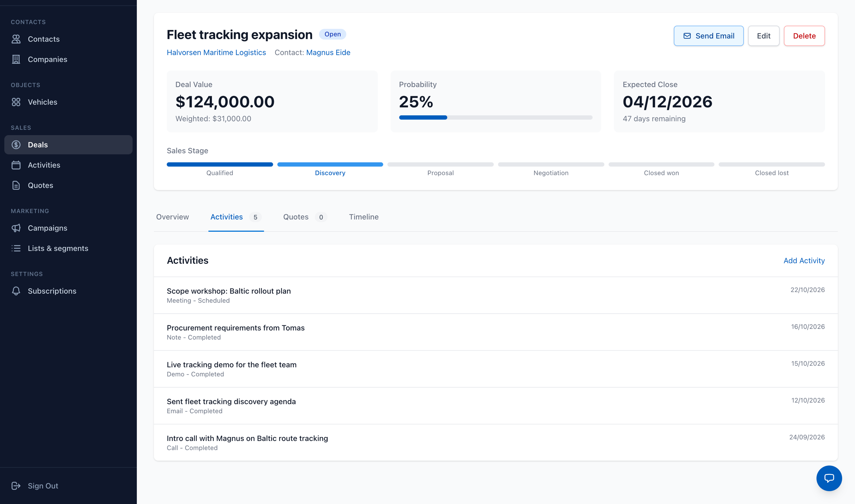
Task: Open contact Magnus Eide link
Action: tap(328, 53)
